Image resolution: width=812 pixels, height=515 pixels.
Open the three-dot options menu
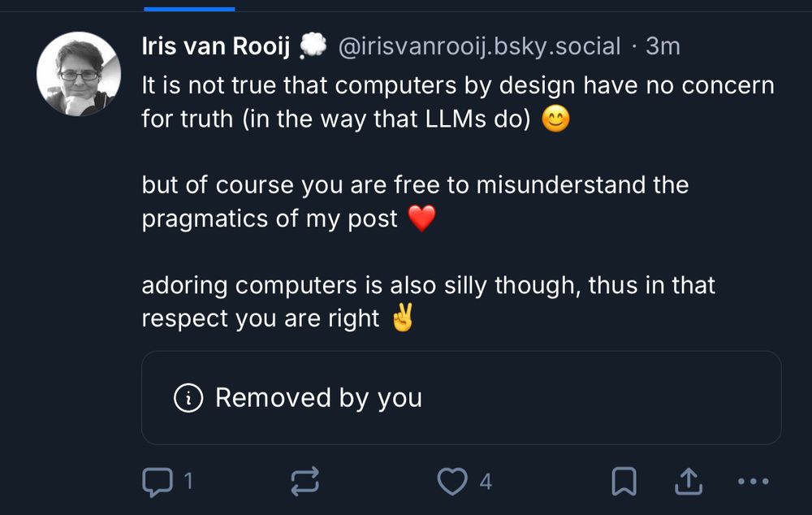pos(754,481)
